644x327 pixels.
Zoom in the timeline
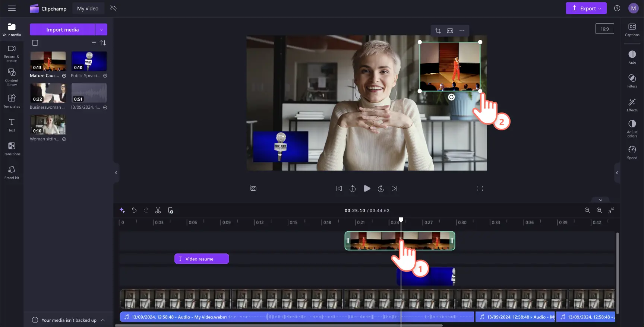pos(599,210)
